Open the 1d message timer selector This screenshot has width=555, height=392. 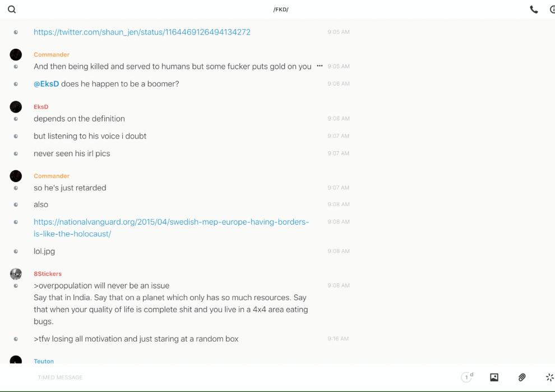click(x=467, y=377)
